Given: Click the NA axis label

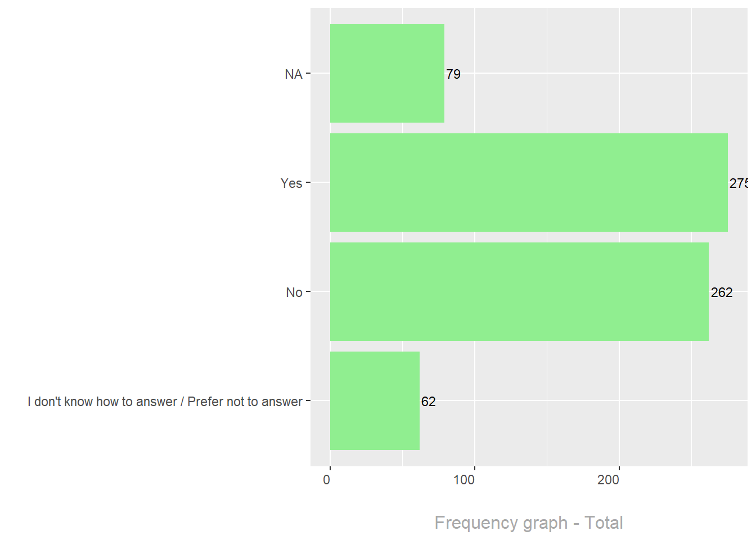Looking at the screenshot, I should tap(294, 74).
